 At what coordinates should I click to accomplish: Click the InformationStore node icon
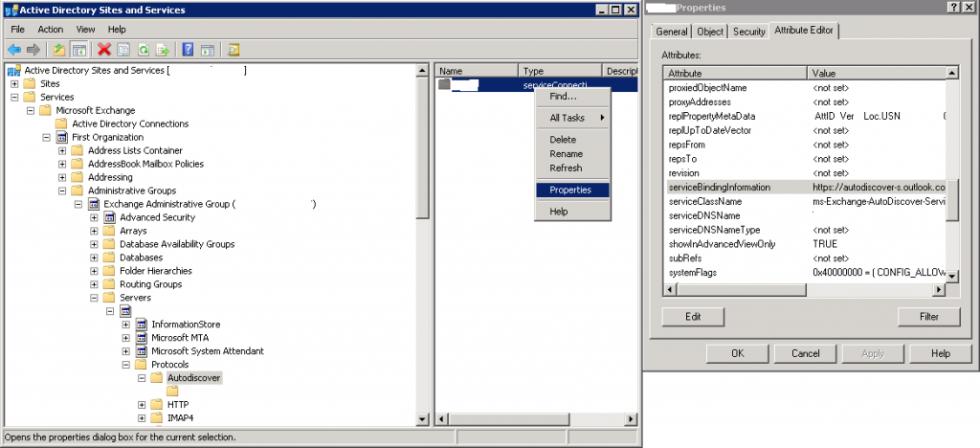[x=142, y=325]
